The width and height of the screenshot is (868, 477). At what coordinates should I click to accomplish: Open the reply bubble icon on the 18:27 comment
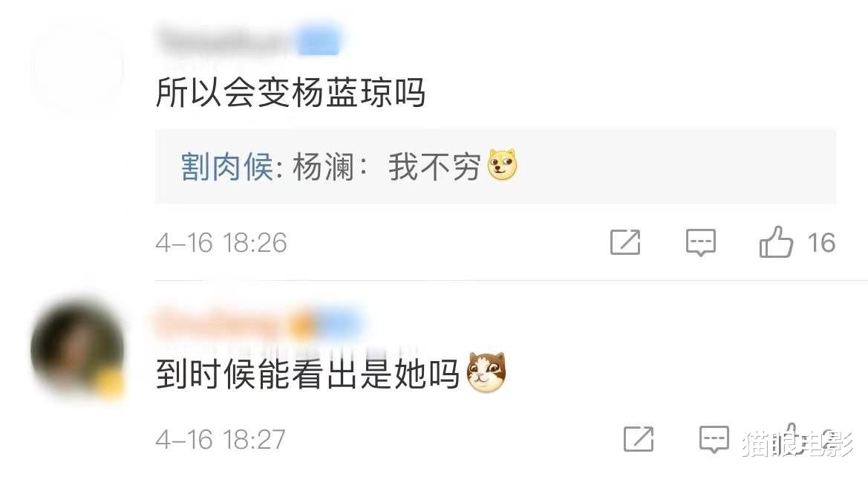point(714,440)
